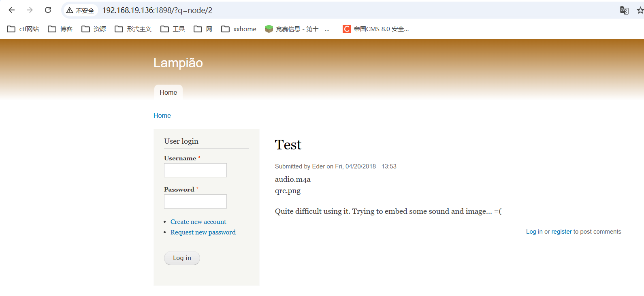Click the Log in button
Image resolution: width=644 pixels, height=296 pixels.
182,258
